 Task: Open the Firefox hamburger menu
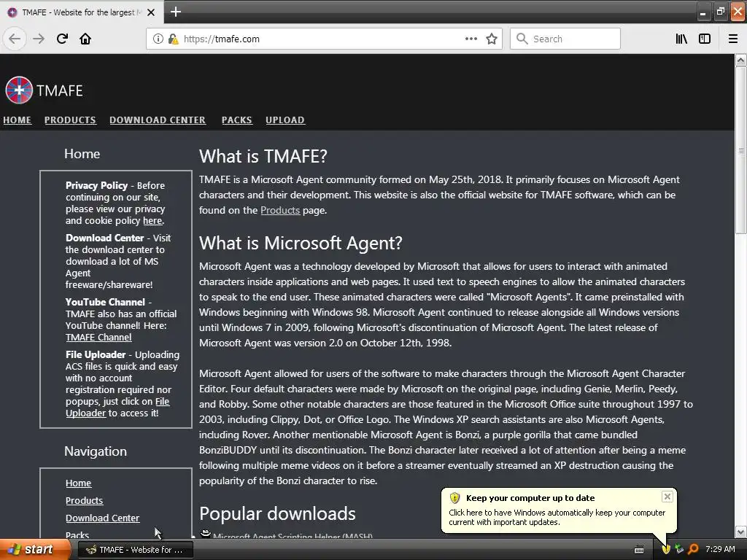733,39
